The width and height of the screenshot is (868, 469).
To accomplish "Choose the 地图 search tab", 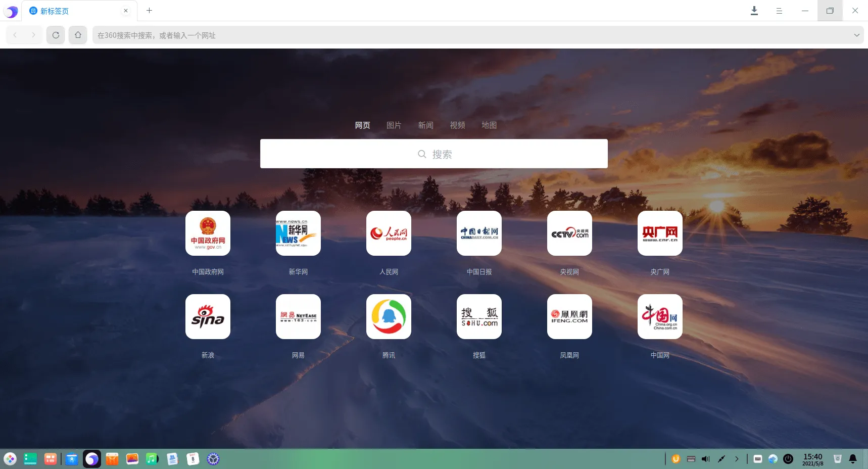I will point(489,125).
